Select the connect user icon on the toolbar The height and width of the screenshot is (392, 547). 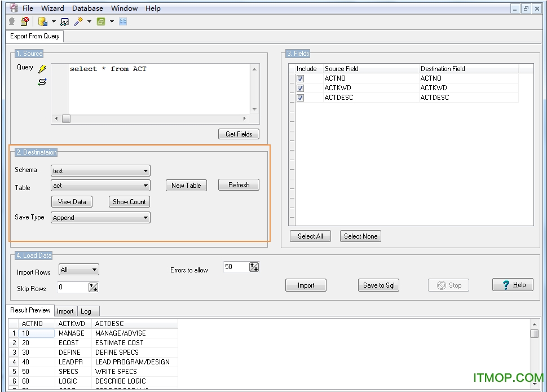pos(12,21)
